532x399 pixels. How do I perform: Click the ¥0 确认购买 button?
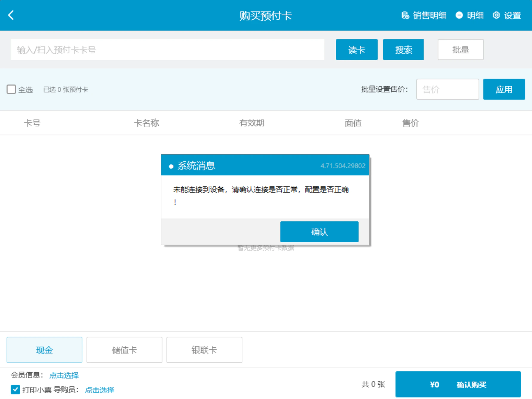458,384
